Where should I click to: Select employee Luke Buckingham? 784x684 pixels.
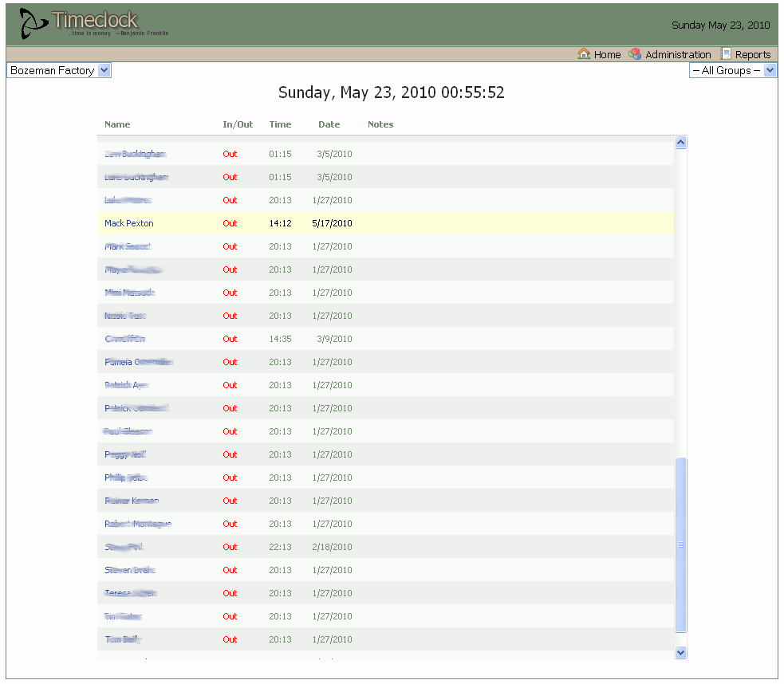click(136, 177)
